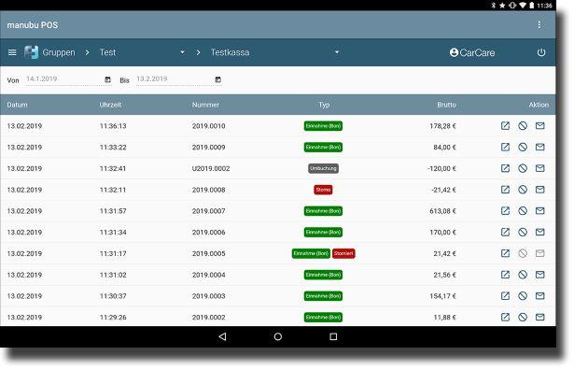588x370 pixels.
Task: Email receipt U2019.0002 with the envelope icon
Action: pos(539,168)
